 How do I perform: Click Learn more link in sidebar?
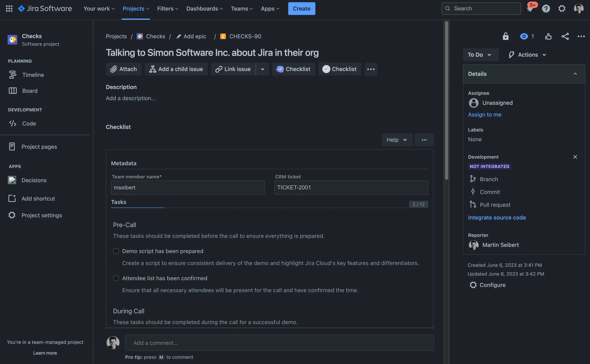coord(45,353)
